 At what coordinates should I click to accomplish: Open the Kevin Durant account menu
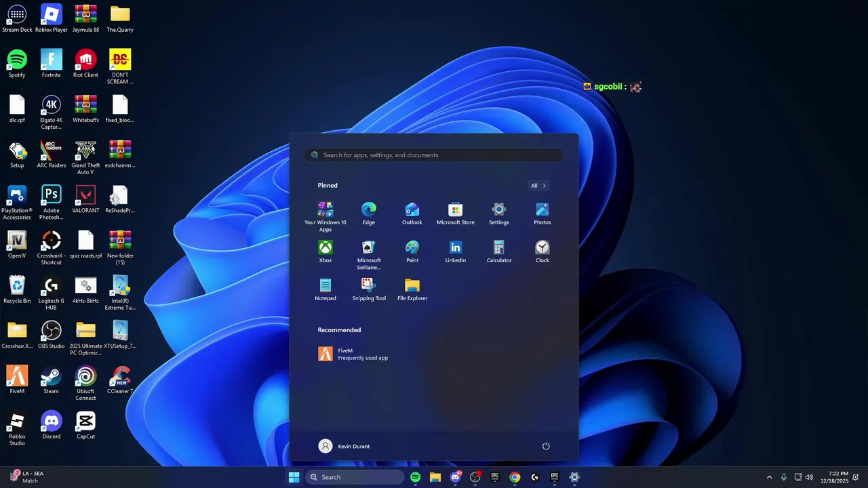click(x=344, y=446)
